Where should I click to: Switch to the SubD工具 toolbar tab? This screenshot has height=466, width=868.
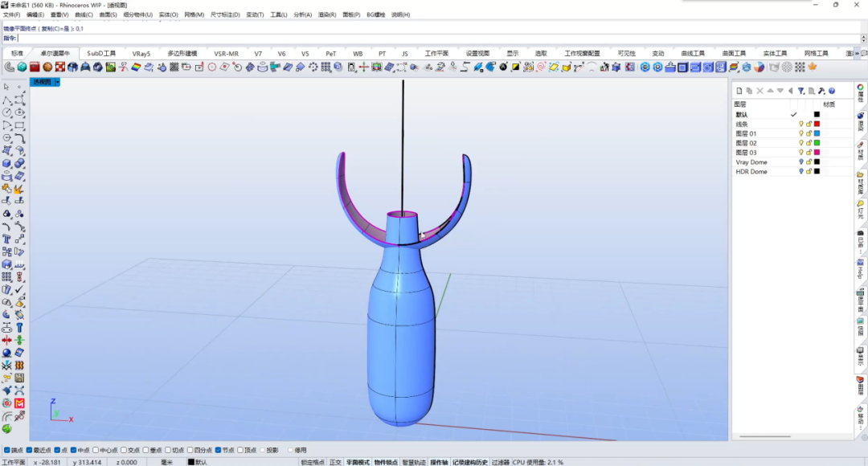coord(101,53)
